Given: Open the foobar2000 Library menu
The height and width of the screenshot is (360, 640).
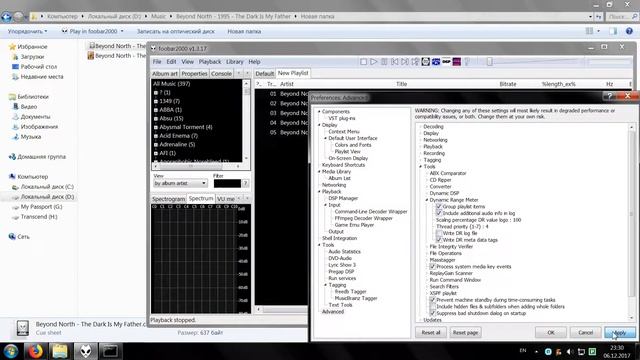Looking at the screenshot, I should [x=234, y=62].
